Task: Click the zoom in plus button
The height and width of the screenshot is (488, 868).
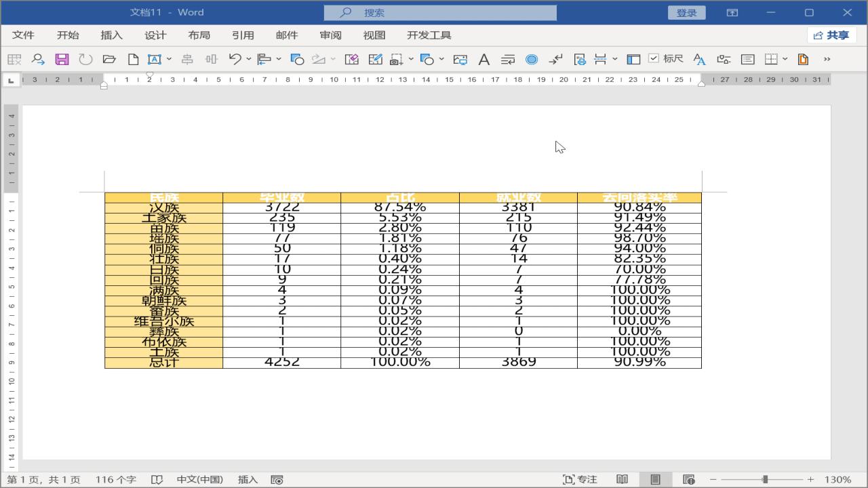Action: coord(810,480)
